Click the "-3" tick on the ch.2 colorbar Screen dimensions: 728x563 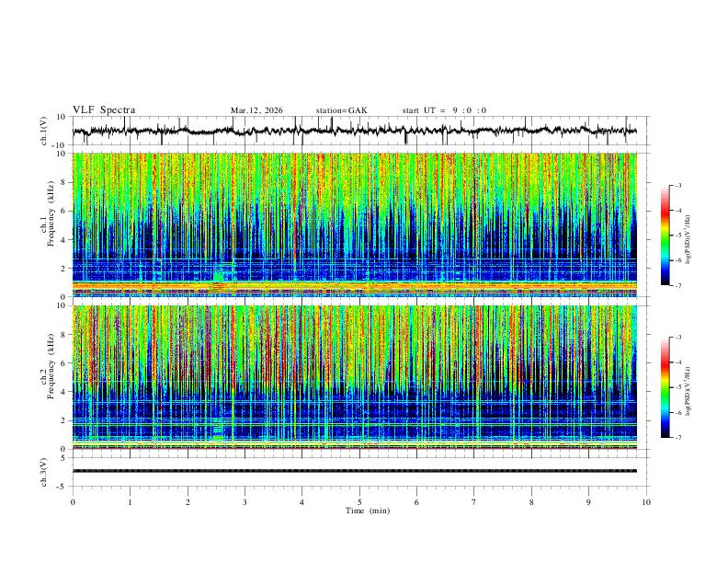(677, 338)
